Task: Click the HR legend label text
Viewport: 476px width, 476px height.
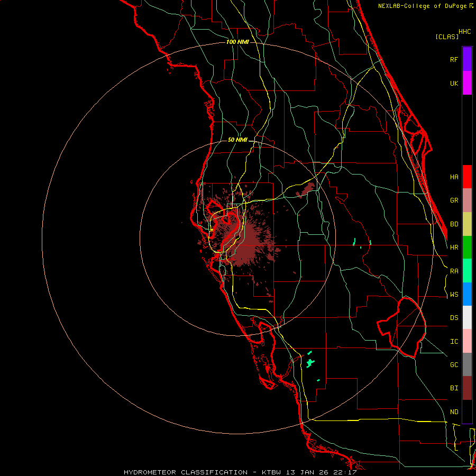Action: (x=454, y=248)
